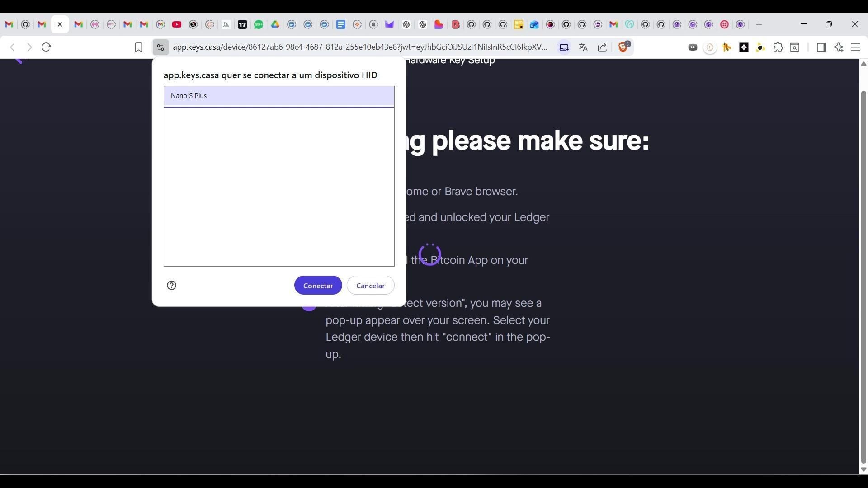Go back to the previous page
The height and width of the screenshot is (488, 868).
13,47
